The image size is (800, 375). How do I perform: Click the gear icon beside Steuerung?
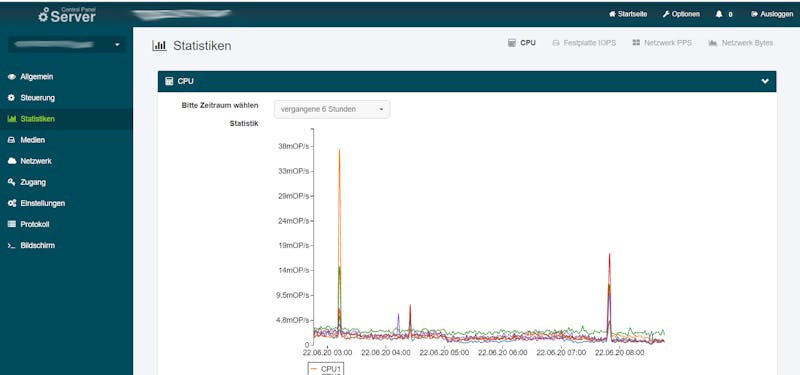tap(12, 98)
